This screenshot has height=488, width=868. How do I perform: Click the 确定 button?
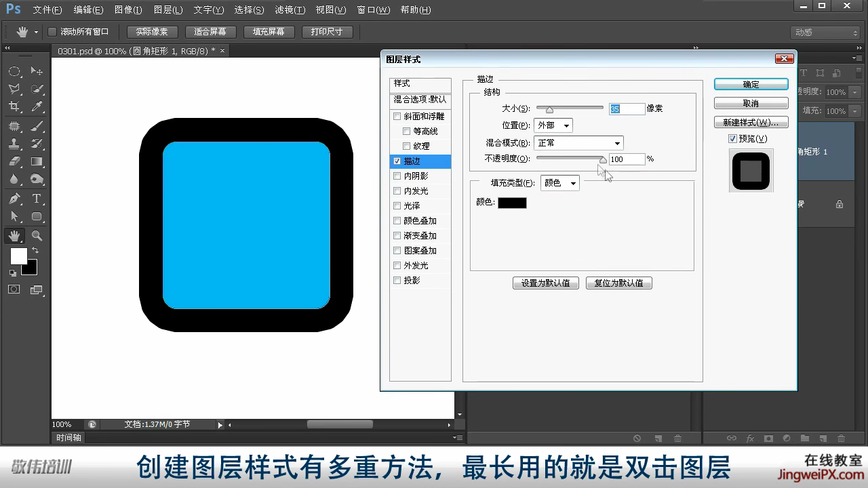(751, 85)
